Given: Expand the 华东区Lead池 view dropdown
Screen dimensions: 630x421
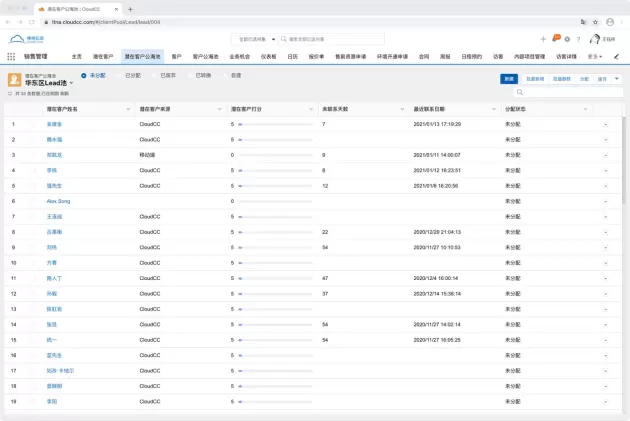Looking at the screenshot, I should (x=71, y=82).
